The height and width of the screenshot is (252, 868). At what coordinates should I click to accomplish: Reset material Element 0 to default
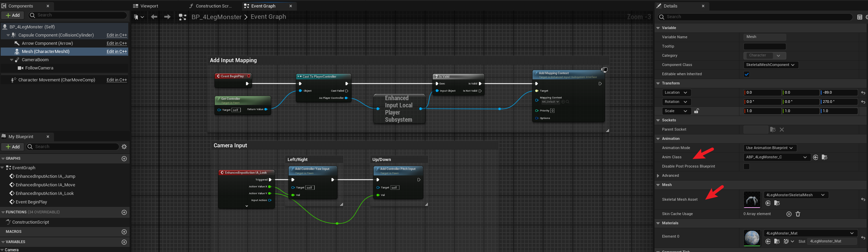click(x=863, y=238)
